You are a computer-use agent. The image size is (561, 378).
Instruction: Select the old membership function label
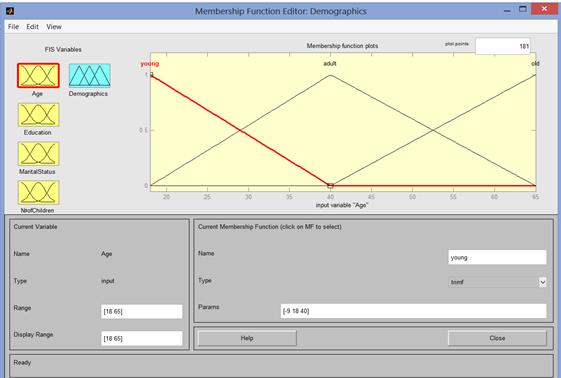pyautogui.click(x=535, y=64)
